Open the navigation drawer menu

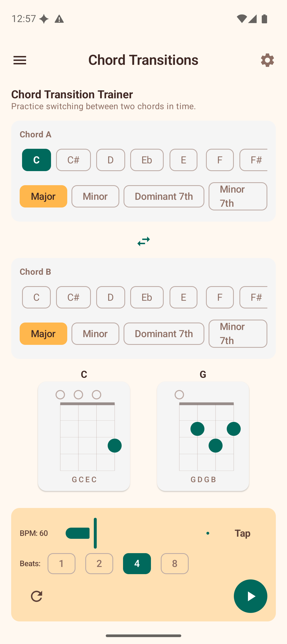click(20, 60)
